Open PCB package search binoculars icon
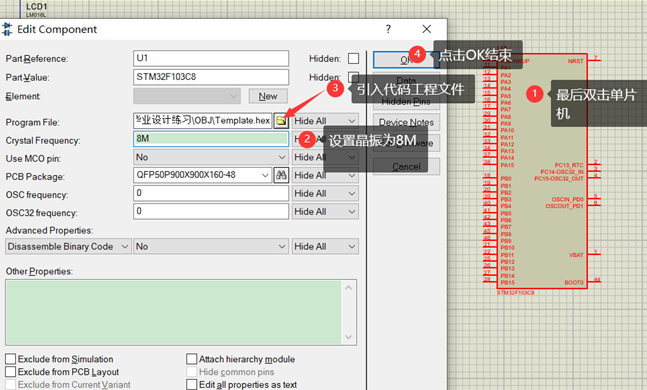The image size is (647, 390). point(281,175)
